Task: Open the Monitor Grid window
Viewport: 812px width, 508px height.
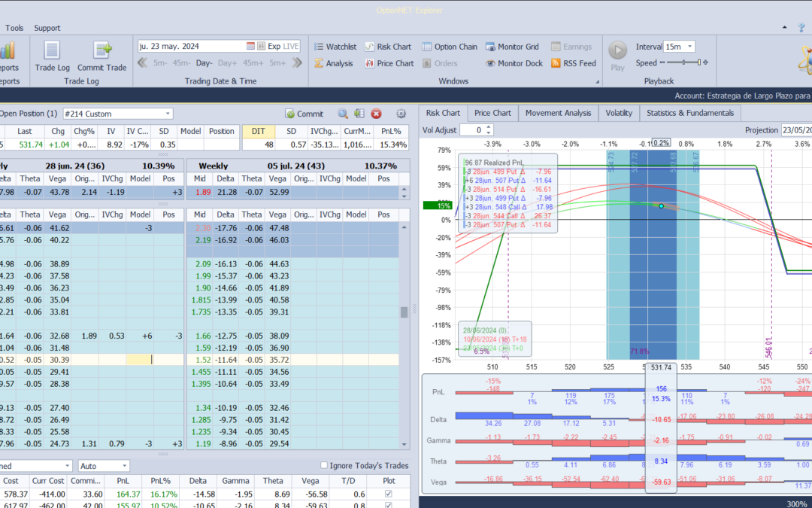Action: point(512,47)
